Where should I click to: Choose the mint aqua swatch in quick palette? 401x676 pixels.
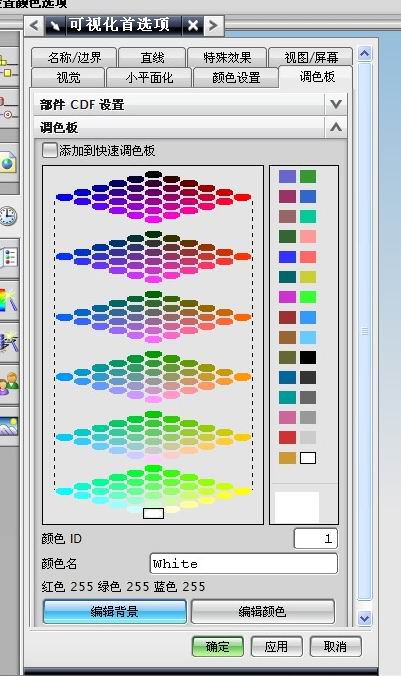[x=308, y=216]
